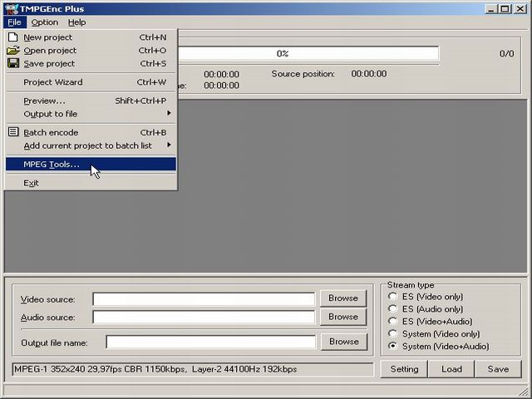The image size is (532, 399).
Task: Select System (Video only) stream type
Action: point(392,333)
